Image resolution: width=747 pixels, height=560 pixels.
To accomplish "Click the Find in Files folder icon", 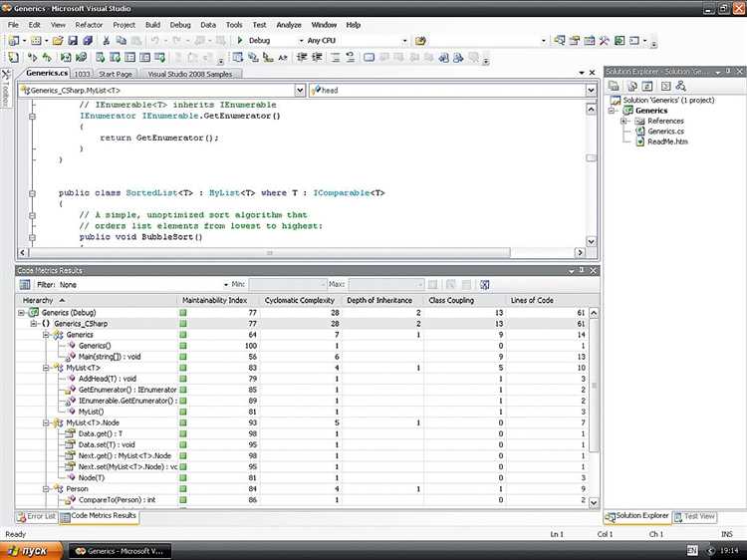I will tap(419, 41).
